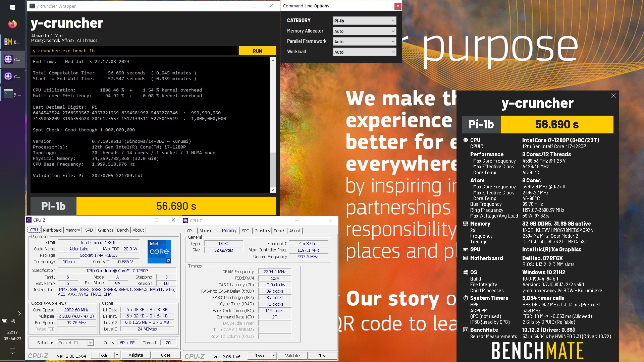Expand Tools dropdown arrow in left CPU-Z
Screen dimensions: 644x362
(x=117, y=355)
